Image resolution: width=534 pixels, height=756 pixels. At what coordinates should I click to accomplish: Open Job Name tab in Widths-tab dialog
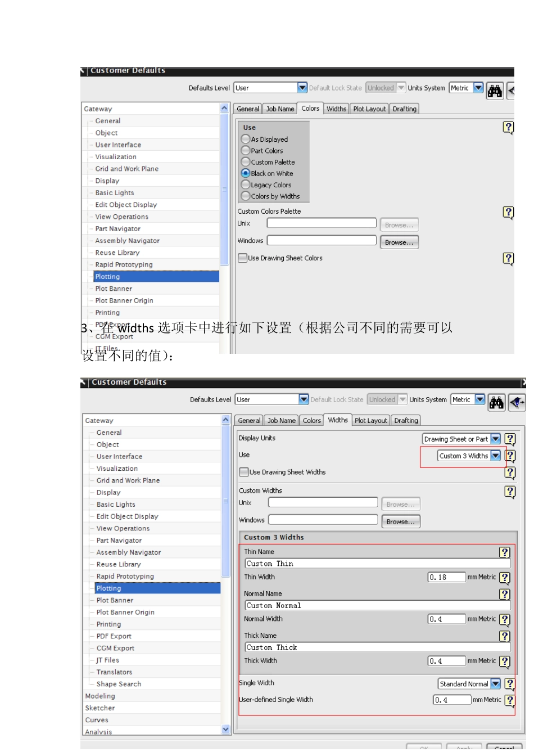tap(282, 421)
